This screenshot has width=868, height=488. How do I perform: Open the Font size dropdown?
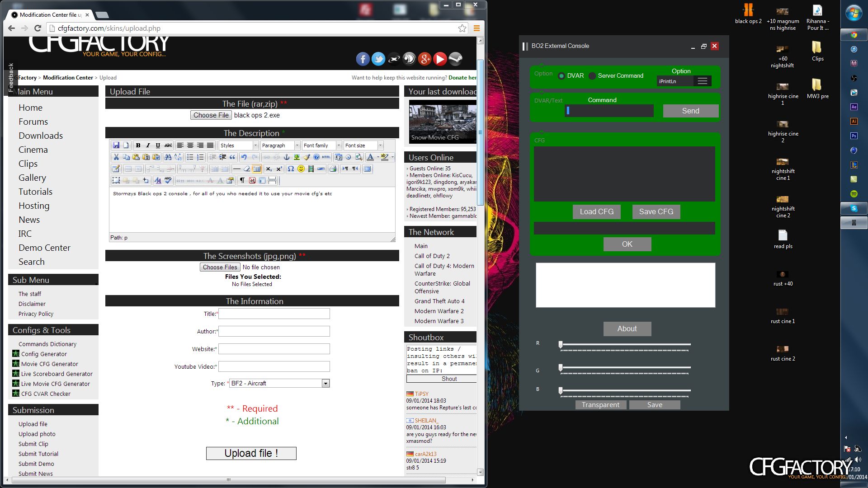click(x=363, y=145)
